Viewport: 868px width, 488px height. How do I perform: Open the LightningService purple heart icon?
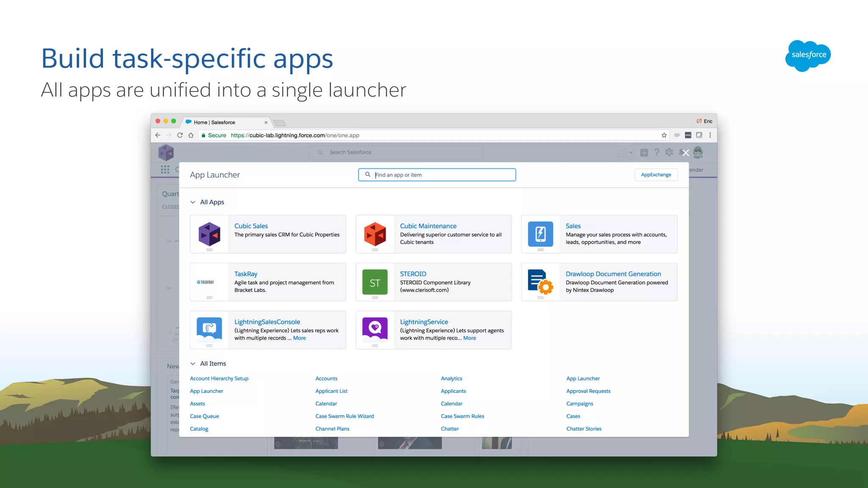(x=375, y=330)
